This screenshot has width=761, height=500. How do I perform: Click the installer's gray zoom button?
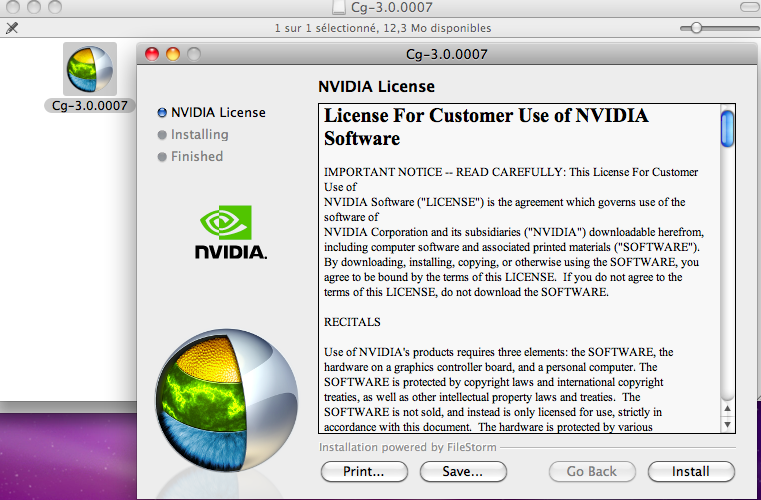pyautogui.click(x=194, y=54)
